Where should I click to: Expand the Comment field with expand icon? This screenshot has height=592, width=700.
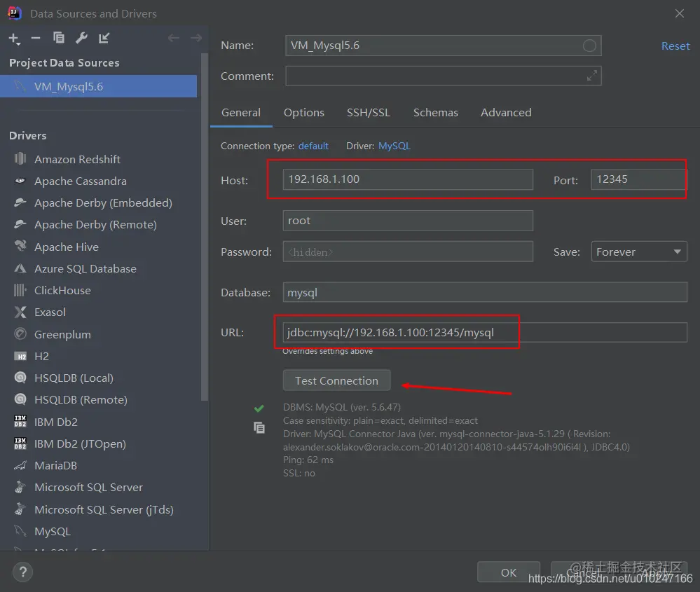click(592, 76)
